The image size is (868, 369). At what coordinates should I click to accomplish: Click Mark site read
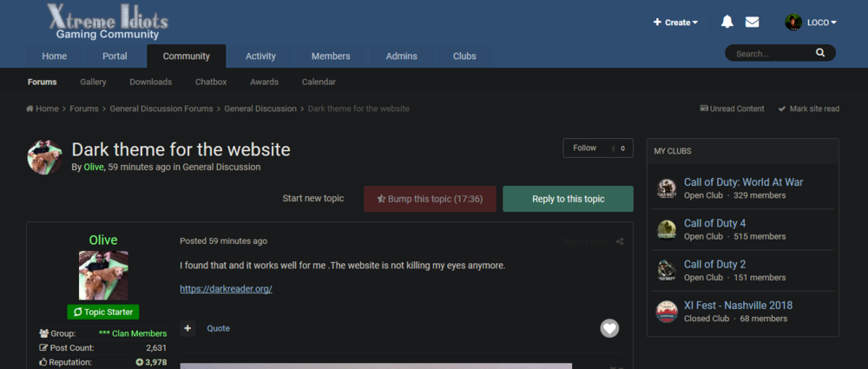click(x=809, y=109)
